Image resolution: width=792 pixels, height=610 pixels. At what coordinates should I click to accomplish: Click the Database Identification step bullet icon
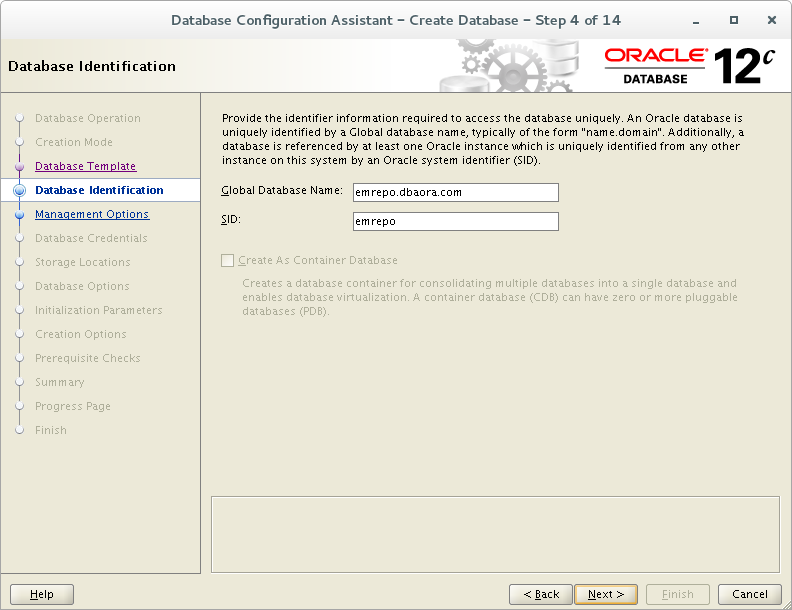[20, 190]
